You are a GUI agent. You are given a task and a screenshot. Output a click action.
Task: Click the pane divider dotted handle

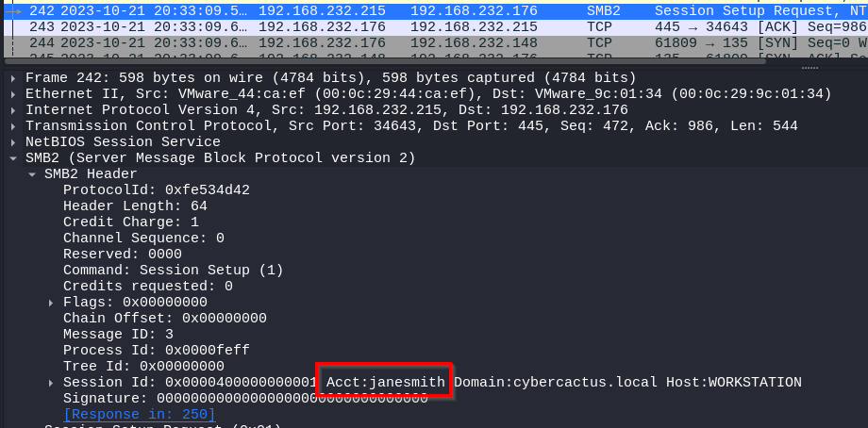(x=810, y=67)
